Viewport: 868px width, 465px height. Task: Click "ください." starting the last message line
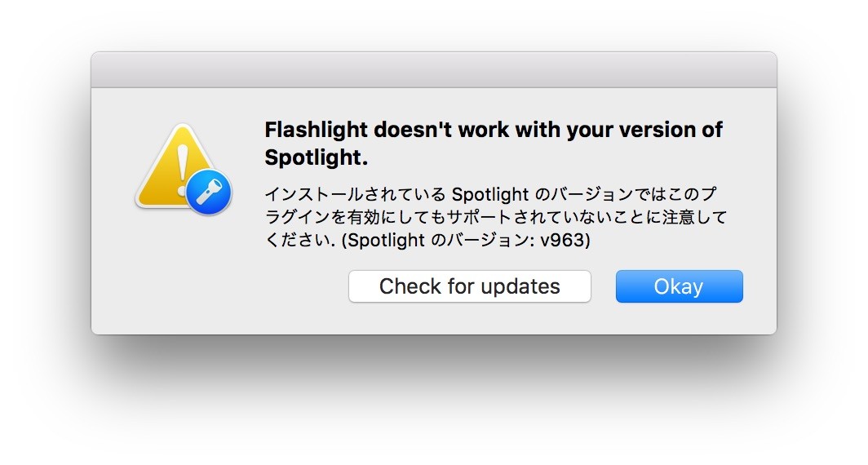[301, 241]
